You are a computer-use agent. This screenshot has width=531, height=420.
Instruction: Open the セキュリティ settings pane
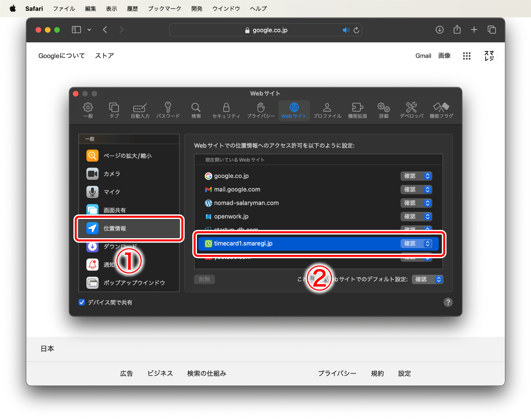click(226, 110)
